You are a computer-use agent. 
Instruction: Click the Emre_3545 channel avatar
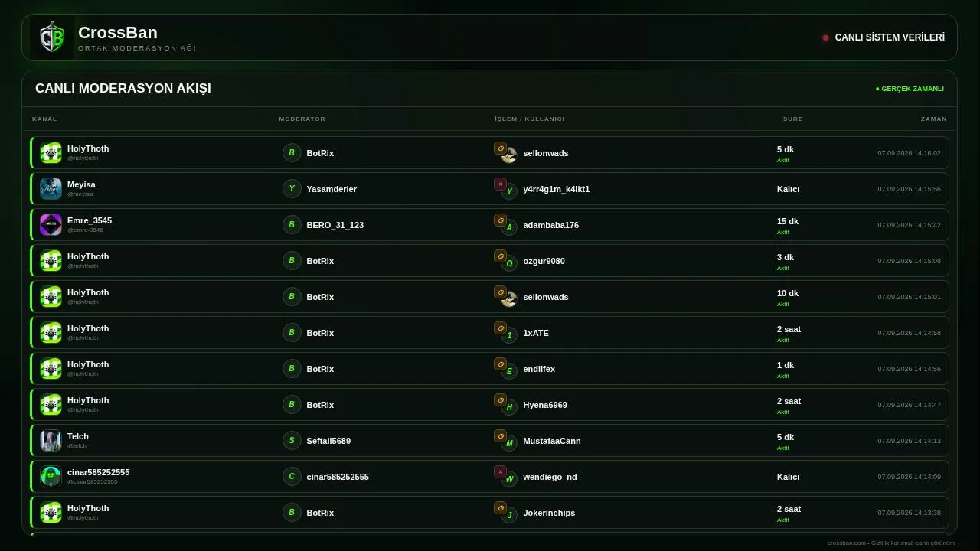click(x=51, y=224)
